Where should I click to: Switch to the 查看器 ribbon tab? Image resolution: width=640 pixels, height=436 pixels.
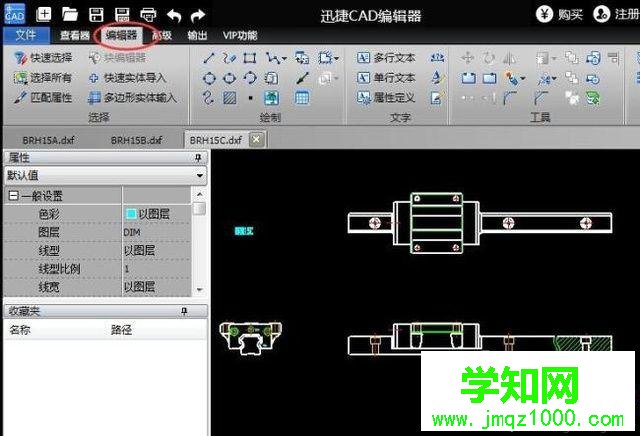[x=75, y=36]
